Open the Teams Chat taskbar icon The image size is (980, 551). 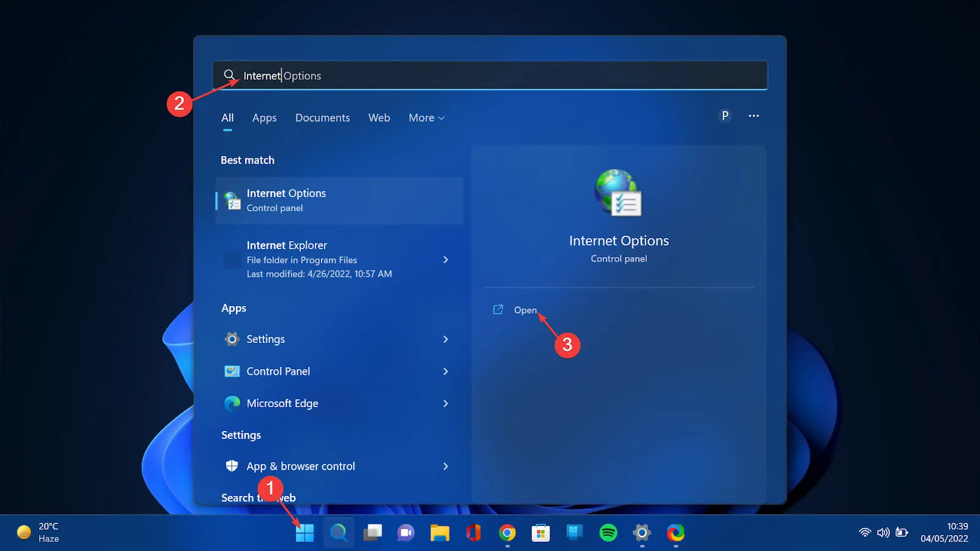405,533
